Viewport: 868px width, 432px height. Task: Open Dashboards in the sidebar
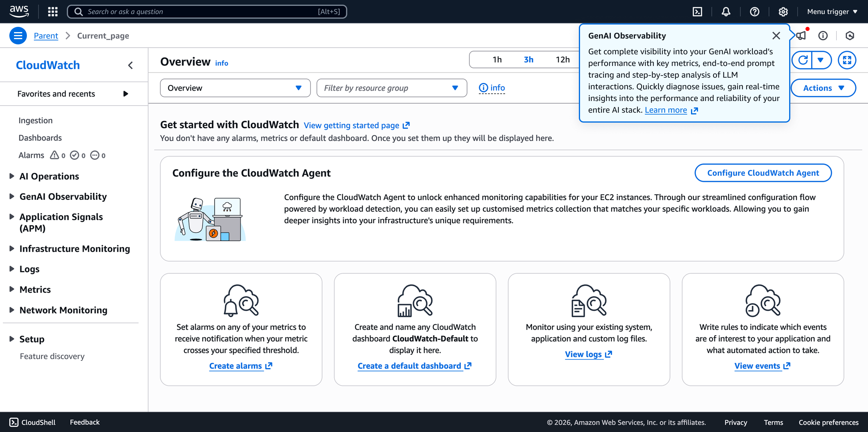(40, 138)
